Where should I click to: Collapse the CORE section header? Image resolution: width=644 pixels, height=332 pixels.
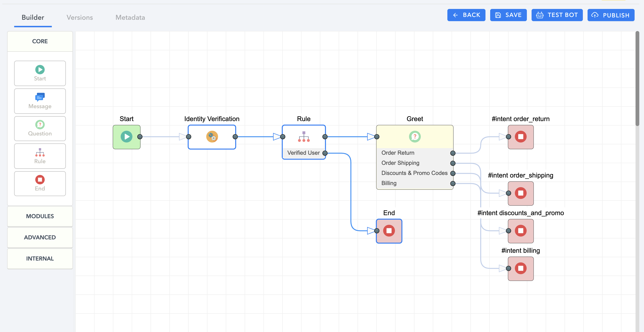40,41
